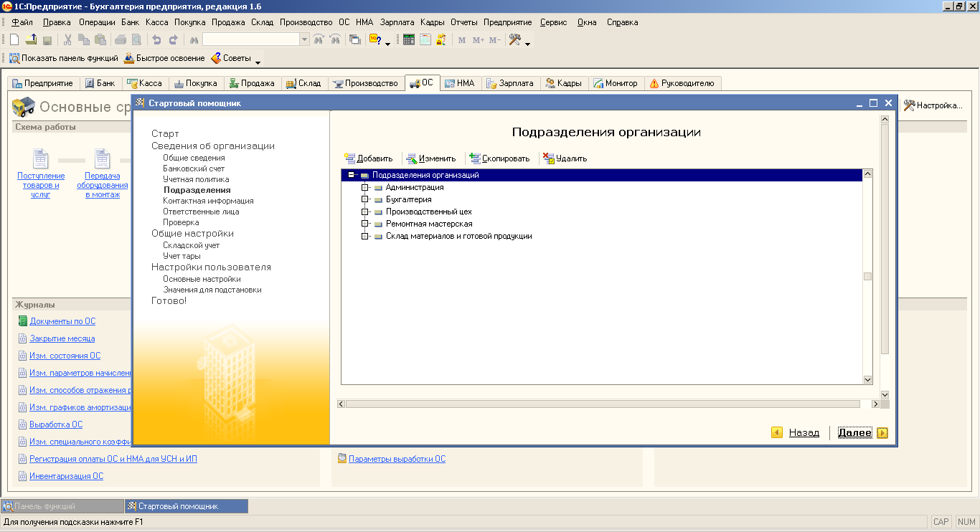Image resolution: width=980 pixels, height=532 pixels.
Task: Click Быстрое освоение button
Action: click(x=164, y=58)
